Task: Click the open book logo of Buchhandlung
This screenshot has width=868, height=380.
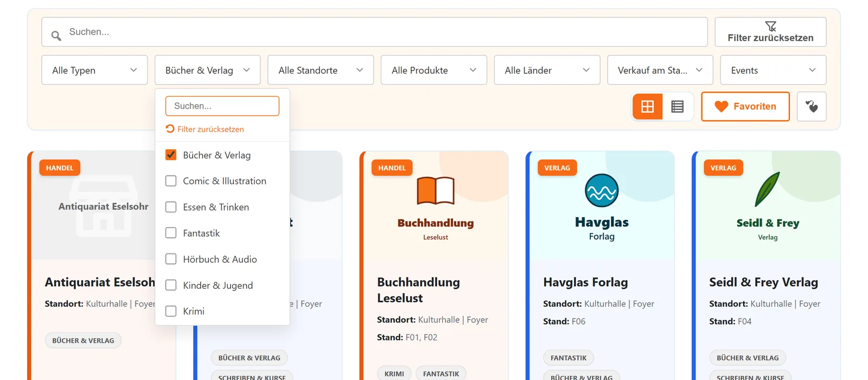Action: click(436, 191)
